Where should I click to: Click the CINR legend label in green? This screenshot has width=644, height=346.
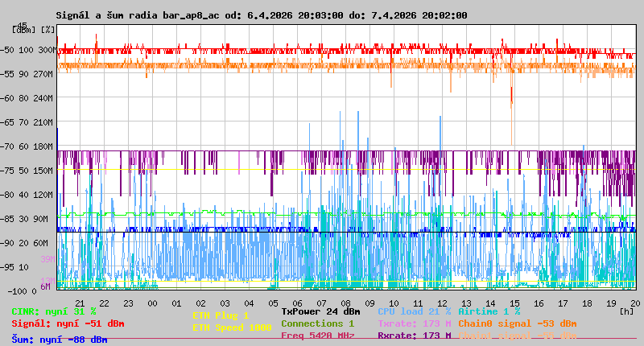click(54, 311)
